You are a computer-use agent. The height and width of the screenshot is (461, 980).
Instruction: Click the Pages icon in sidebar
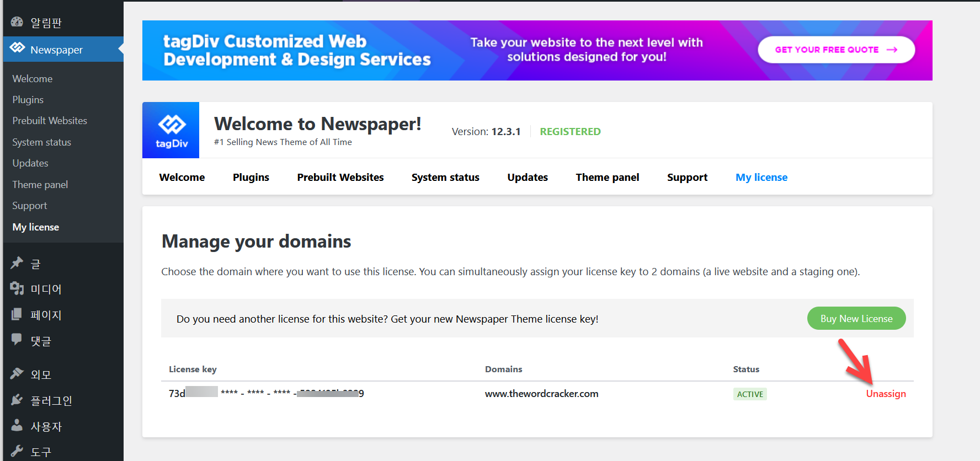point(17,314)
